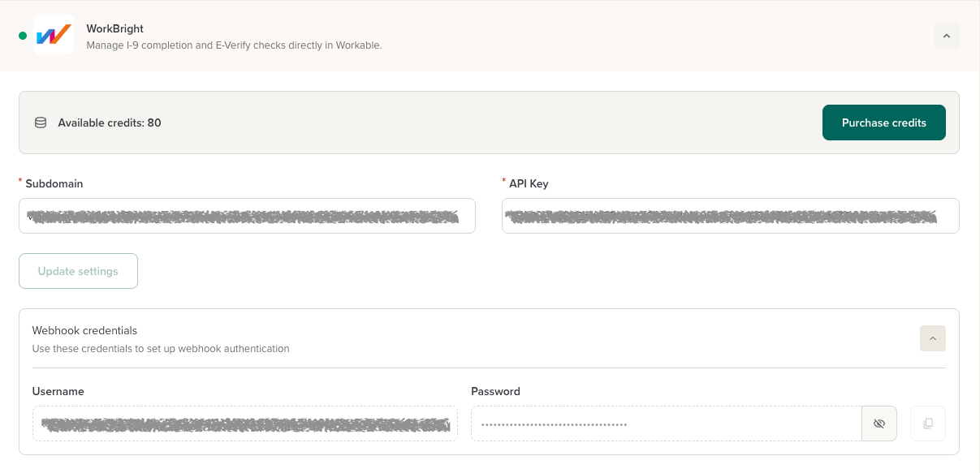Click the WorkBright logo icon
This screenshot has height=473, width=980.
click(54, 36)
